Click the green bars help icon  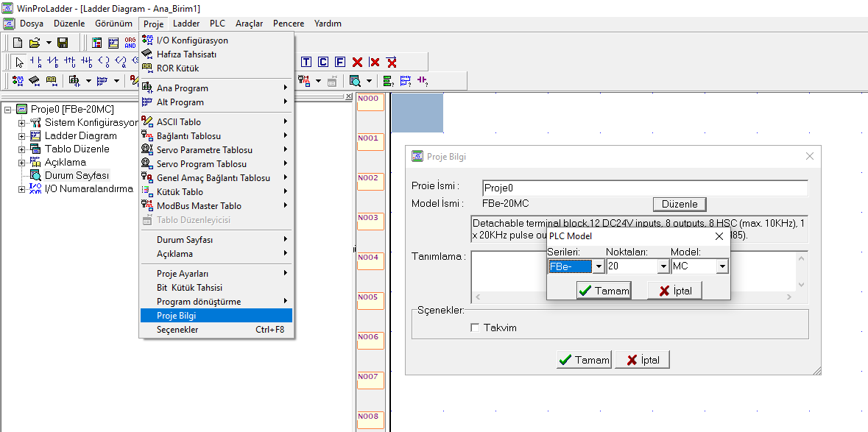[389, 81]
